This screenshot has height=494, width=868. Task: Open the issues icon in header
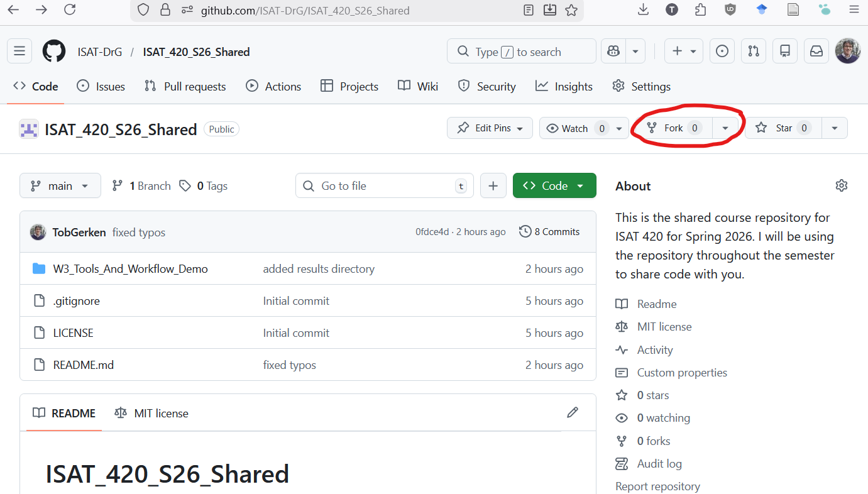click(x=722, y=52)
